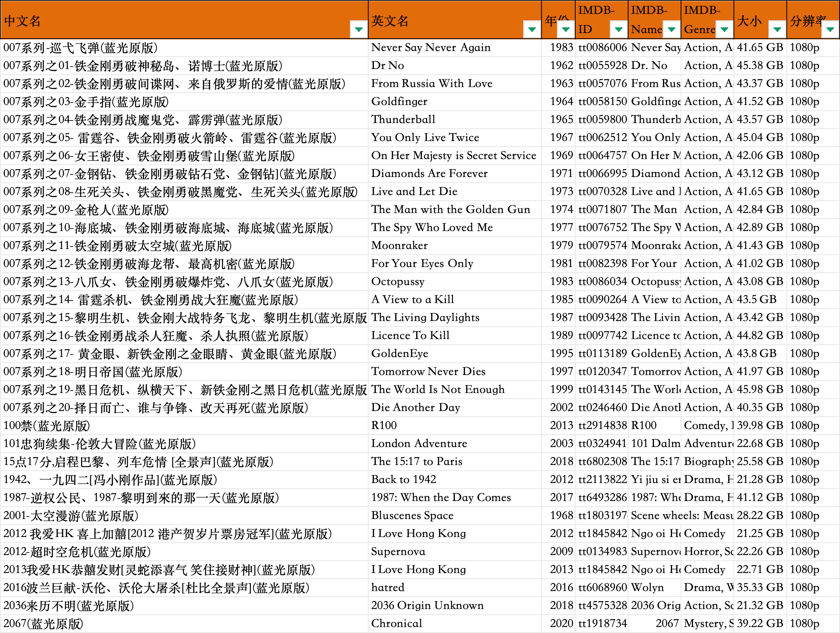Viewport: 840px width, 633px height.
Task: Select the Goldfinger English title cell
Action: click(399, 101)
